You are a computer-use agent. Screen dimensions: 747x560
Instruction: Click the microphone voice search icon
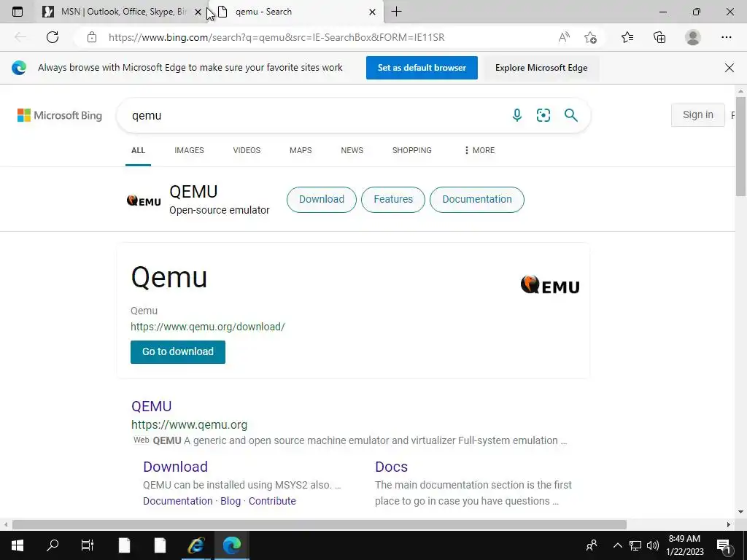coord(517,115)
